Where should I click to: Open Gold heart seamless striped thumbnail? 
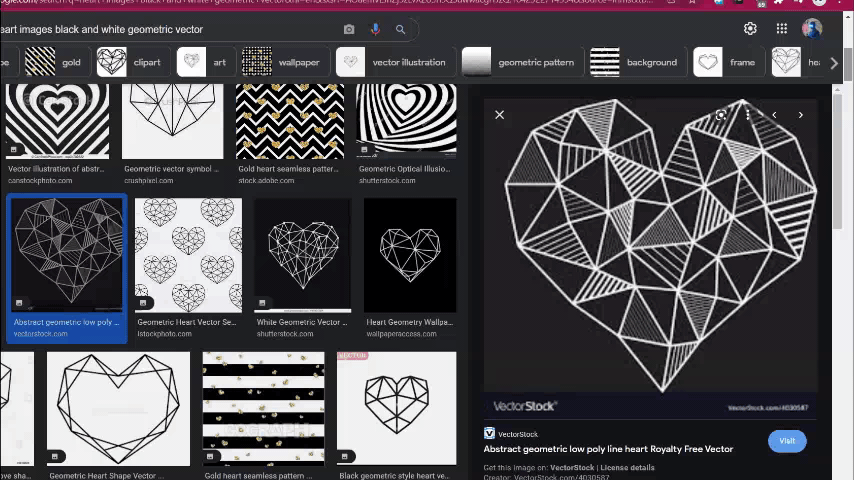click(x=264, y=409)
